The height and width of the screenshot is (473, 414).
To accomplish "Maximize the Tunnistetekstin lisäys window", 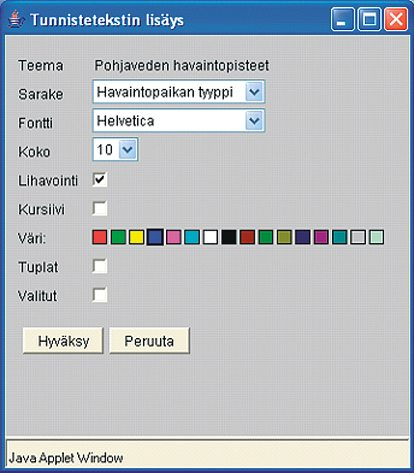I will (x=369, y=20).
